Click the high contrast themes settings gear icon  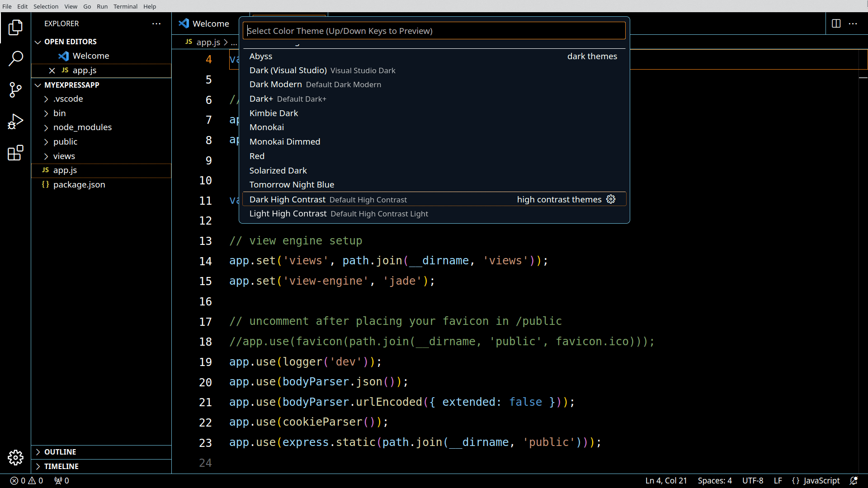pos(611,198)
